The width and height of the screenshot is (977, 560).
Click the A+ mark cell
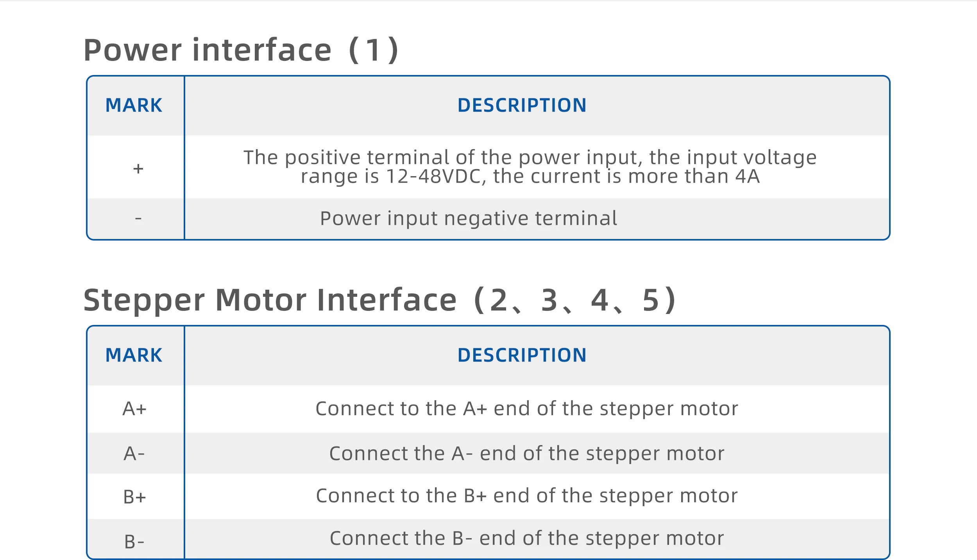(134, 409)
